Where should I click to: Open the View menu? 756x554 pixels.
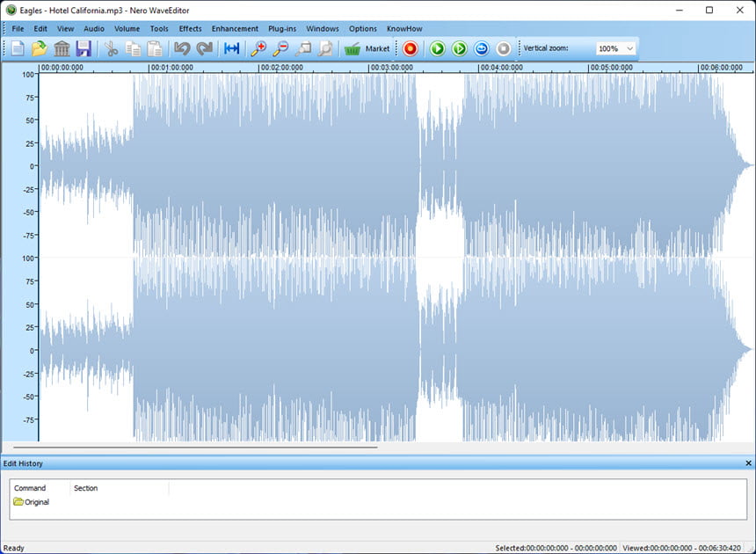click(66, 28)
